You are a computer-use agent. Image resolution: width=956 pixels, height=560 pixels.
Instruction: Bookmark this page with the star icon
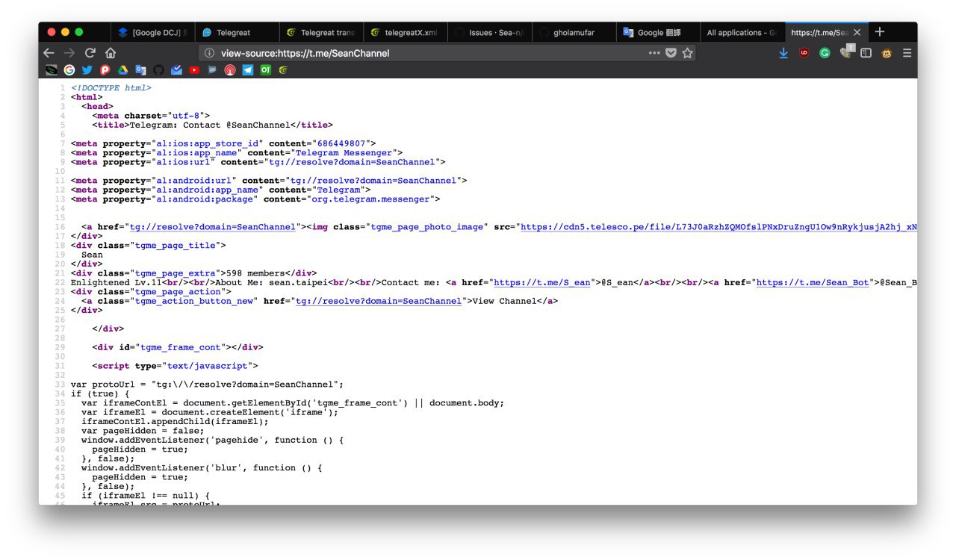pos(687,53)
